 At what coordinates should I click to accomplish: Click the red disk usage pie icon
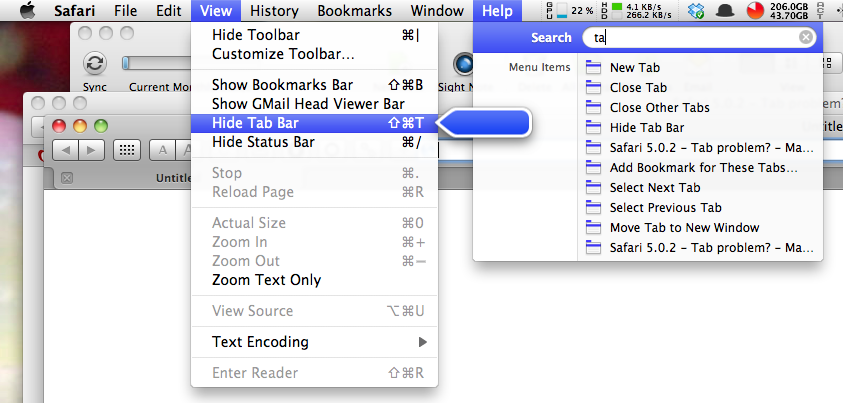(755, 11)
